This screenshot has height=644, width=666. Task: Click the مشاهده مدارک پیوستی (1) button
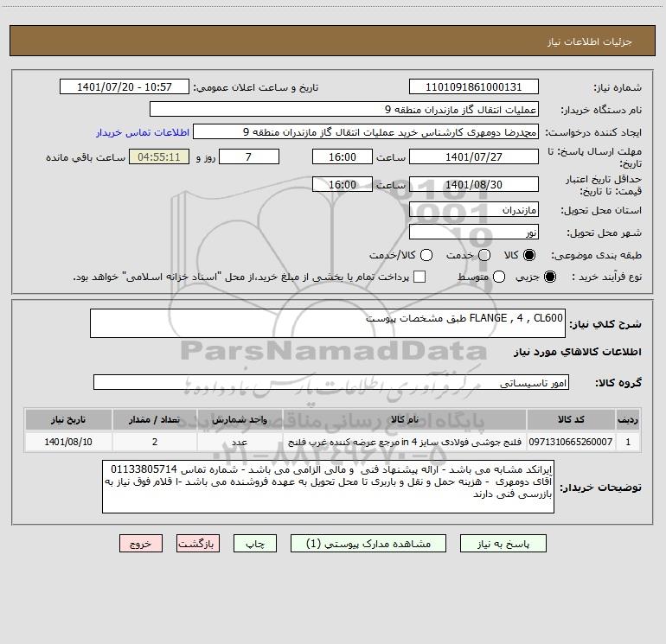[368, 544]
